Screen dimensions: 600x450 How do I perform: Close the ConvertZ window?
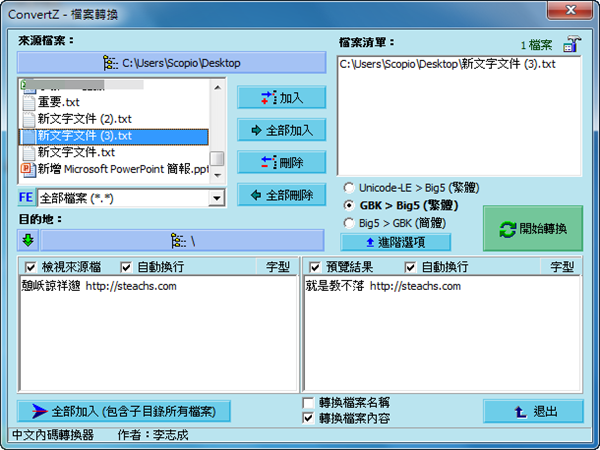(x=571, y=10)
